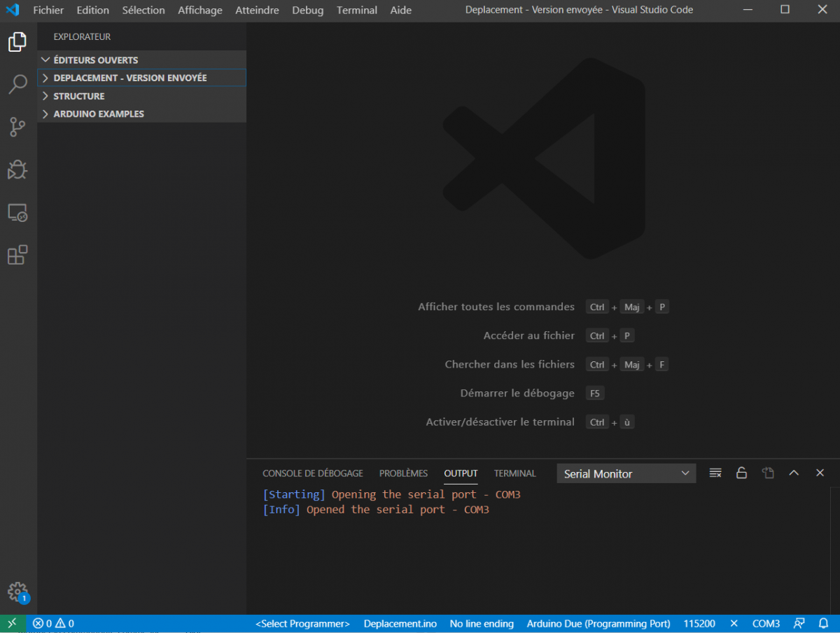Expand the Structure section
Screen dimensions: 840x633
(x=141, y=96)
